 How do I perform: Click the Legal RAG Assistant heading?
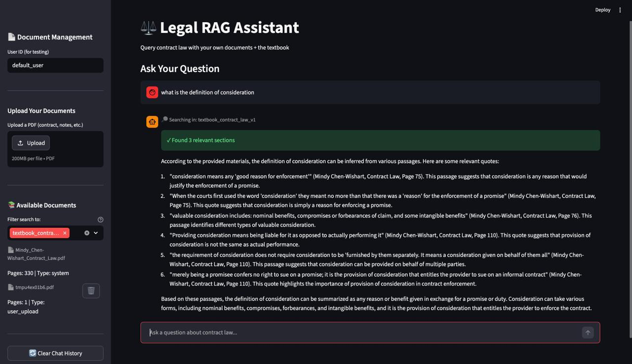pyautogui.click(x=229, y=28)
